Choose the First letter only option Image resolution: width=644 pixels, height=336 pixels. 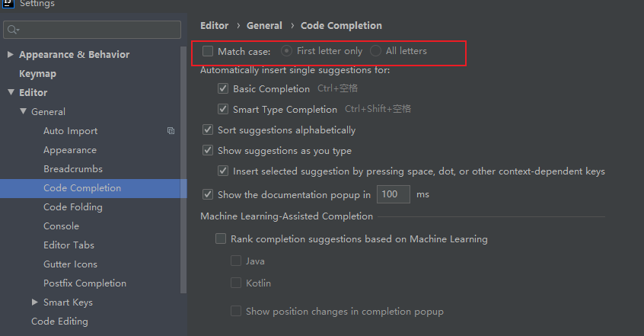pyautogui.click(x=286, y=51)
